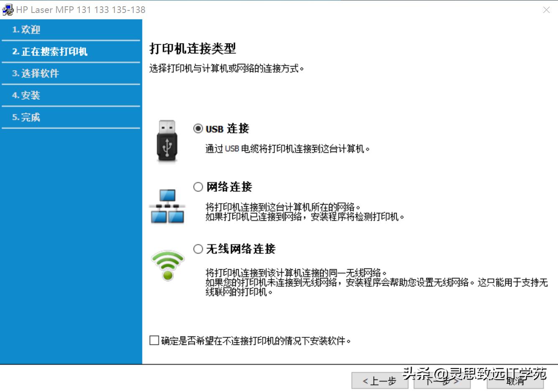The height and width of the screenshot is (392, 558).
Task: Select the 无线网络连接 radio button
Action: point(198,249)
